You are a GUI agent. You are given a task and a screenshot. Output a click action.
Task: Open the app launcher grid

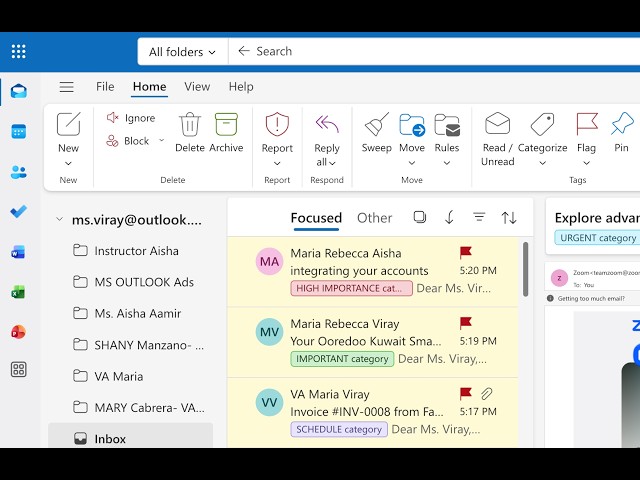(18, 51)
